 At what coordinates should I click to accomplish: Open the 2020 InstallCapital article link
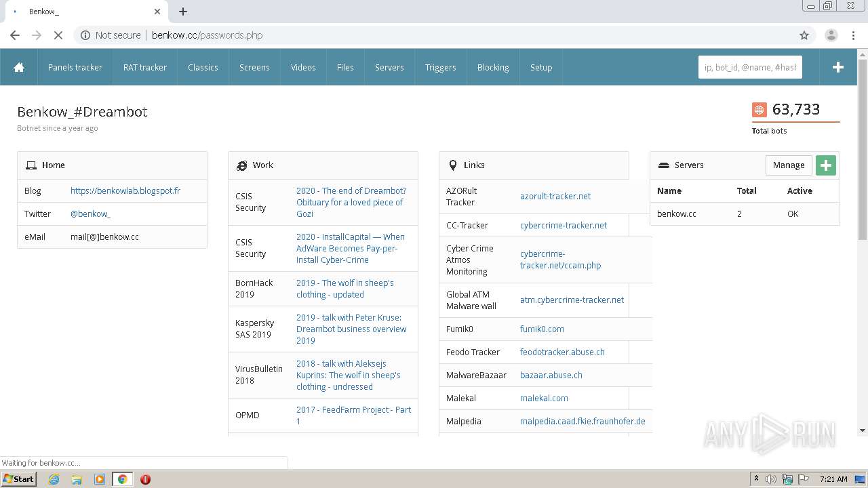click(351, 248)
